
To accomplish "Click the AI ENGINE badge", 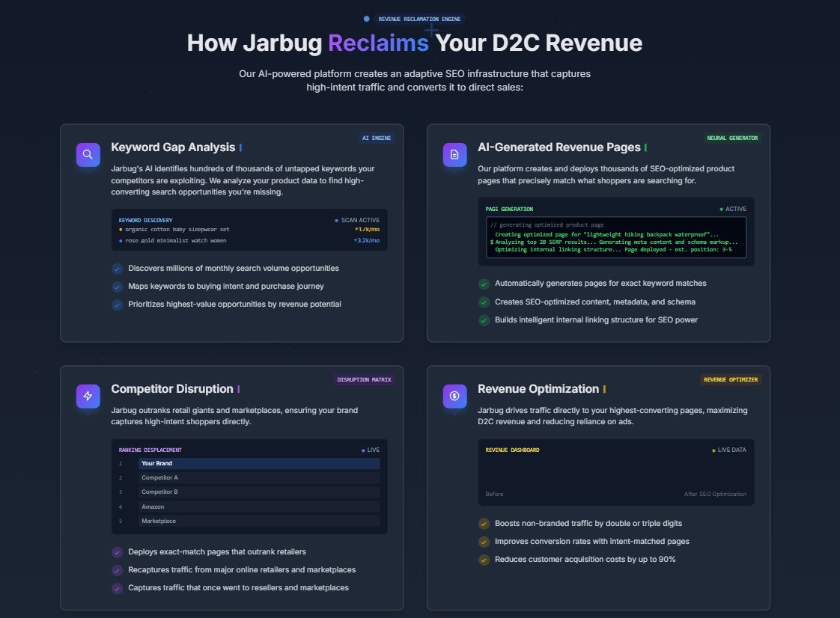I will 376,138.
